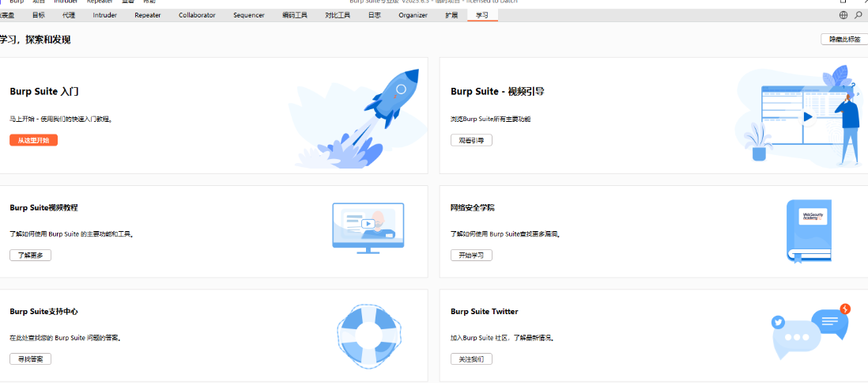Click the 了解更多 button
The height and width of the screenshot is (383, 868).
31,255
